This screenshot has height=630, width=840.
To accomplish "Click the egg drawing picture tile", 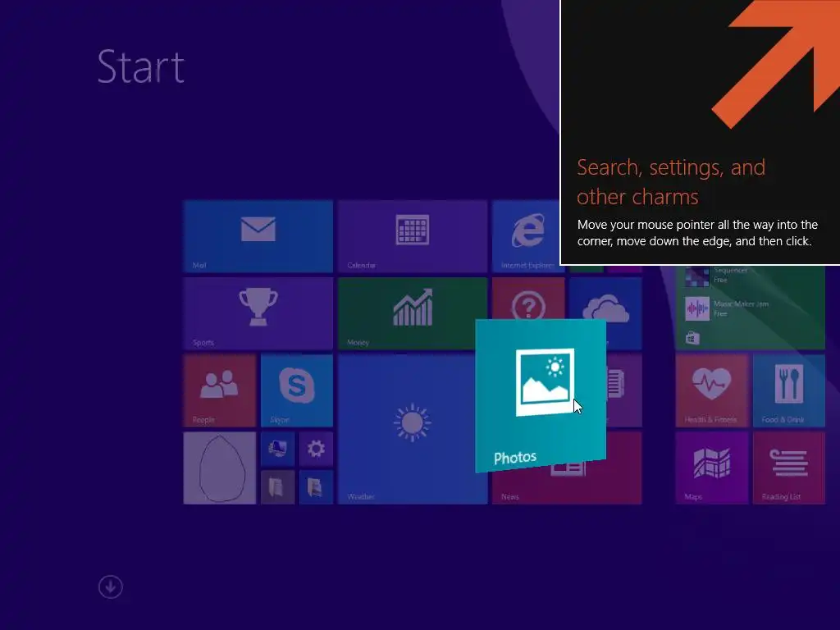I will (220, 468).
